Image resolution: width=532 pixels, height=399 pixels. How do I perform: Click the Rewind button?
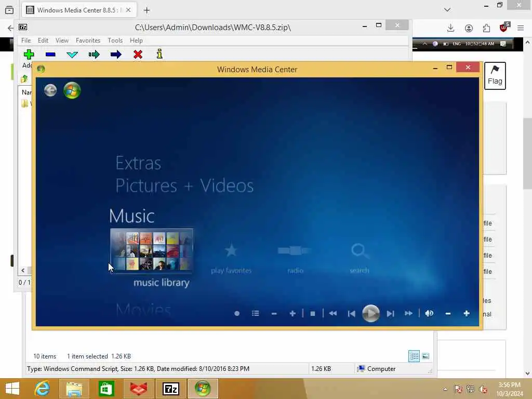333,313
